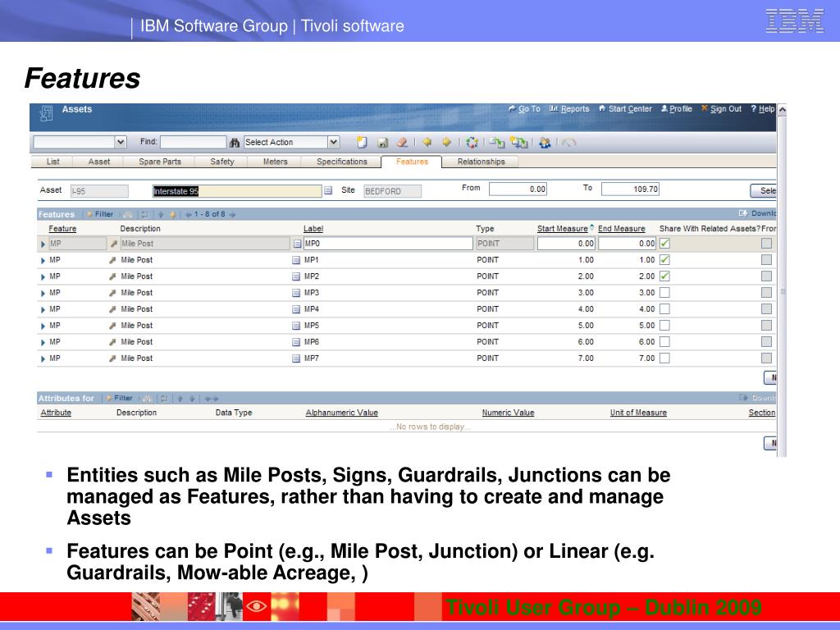Click the Clear Changes eraser icon

pos(402,143)
